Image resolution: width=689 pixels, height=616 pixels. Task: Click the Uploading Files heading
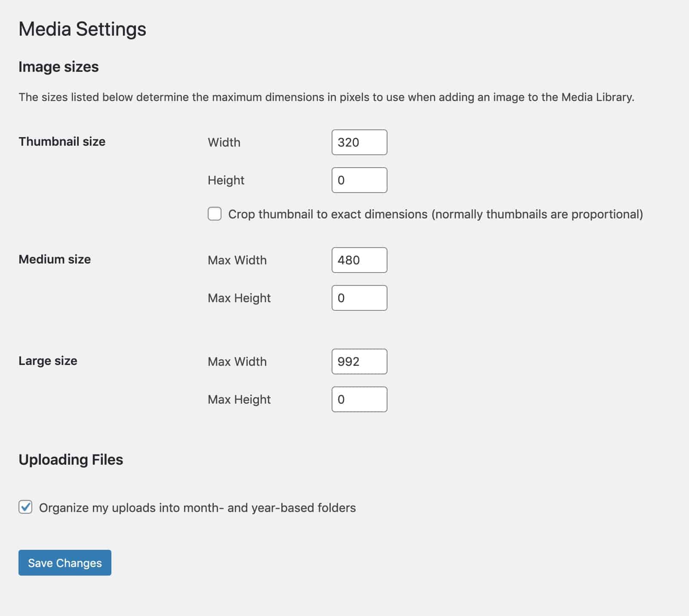[71, 459]
